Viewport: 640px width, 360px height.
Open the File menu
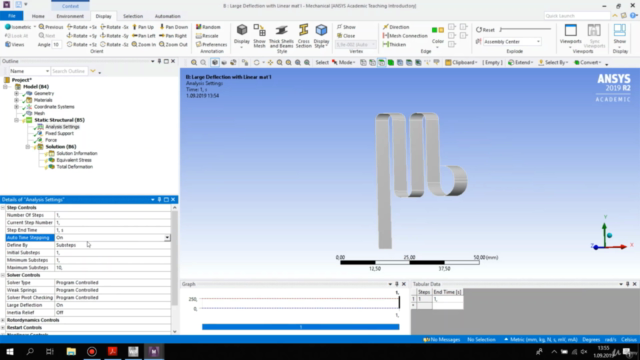click(x=12, y=16)
